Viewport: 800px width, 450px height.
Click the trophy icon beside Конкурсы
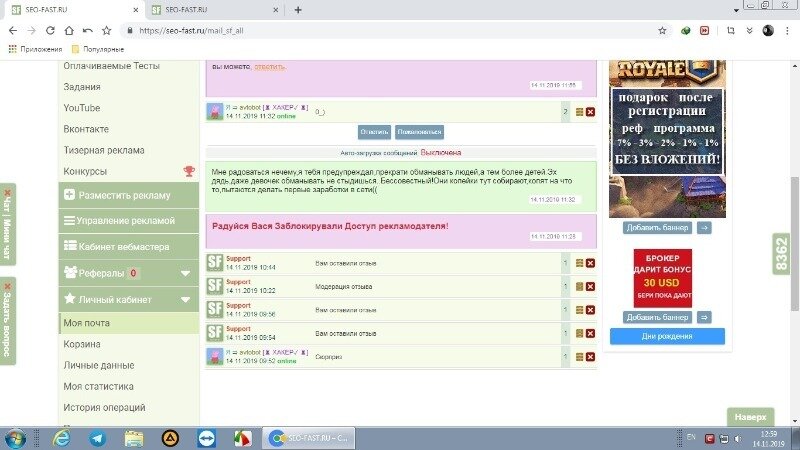pyautogui.click(x=189, y=171)
